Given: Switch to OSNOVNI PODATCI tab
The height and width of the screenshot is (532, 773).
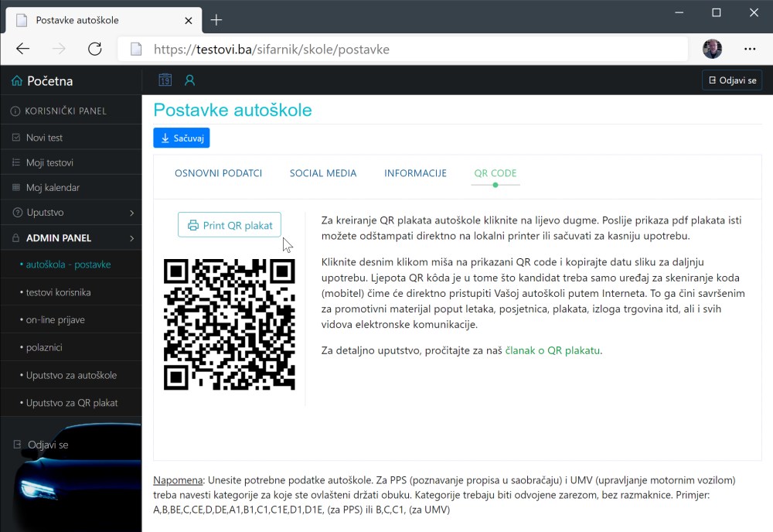Looking at the screenshot, I should tap(219, 173).
